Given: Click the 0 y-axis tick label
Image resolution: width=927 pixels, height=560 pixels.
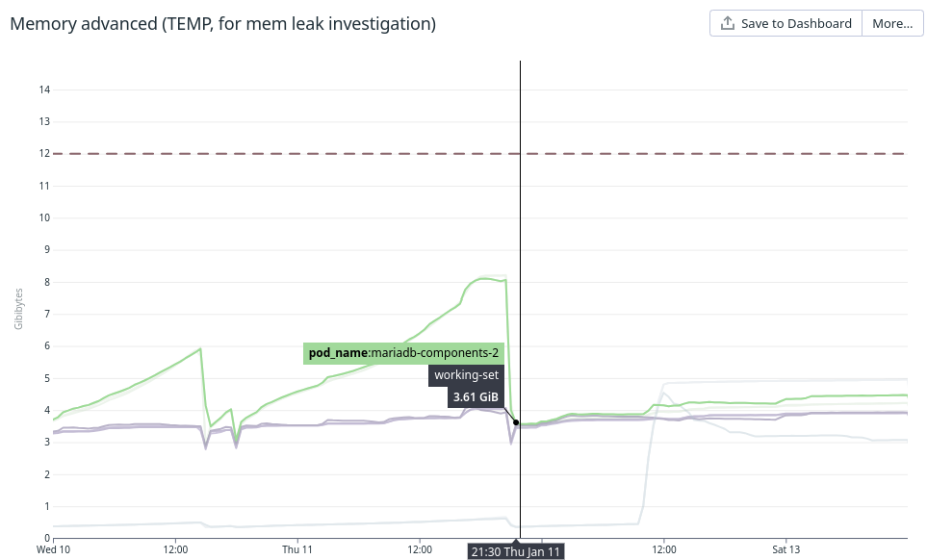Looking at the screenshot, I should point(47,538).
